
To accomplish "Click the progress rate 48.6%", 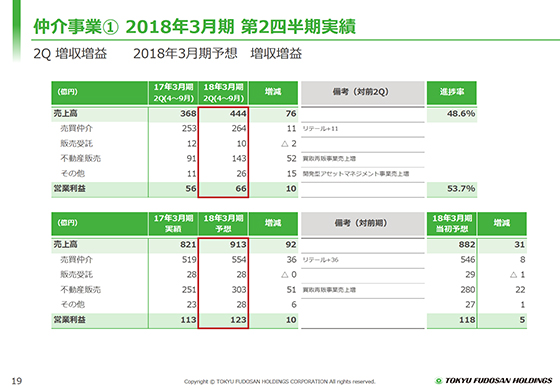I will point(461,114).
